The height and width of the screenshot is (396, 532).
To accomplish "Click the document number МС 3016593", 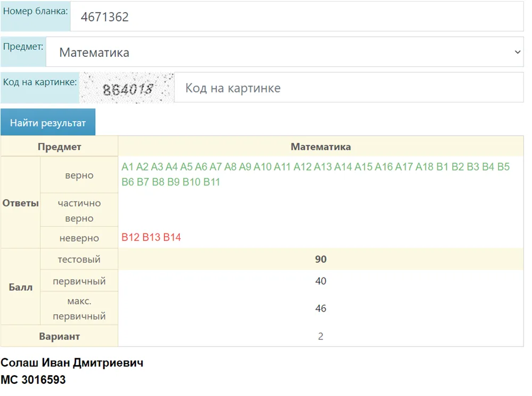I will tap(33, 380).
